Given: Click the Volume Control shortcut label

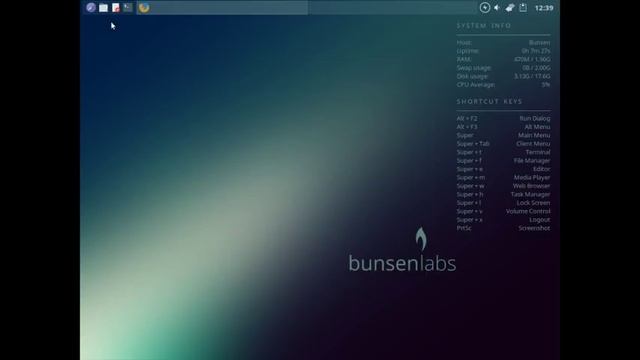Looking at the screenshot, I should pyautogui.click(x=528, y=211).
